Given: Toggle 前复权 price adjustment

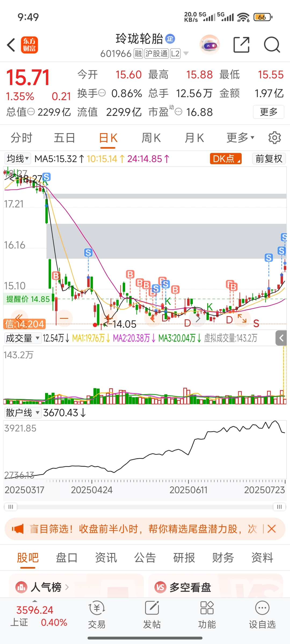Looking at the screenshot, I should pyautogui.click(x=269, y=159).
